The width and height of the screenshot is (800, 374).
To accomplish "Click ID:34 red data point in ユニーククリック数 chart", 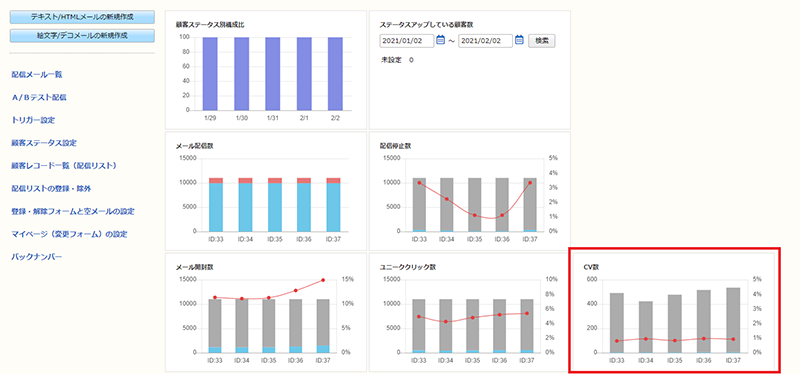I will (x=446, y=321).
